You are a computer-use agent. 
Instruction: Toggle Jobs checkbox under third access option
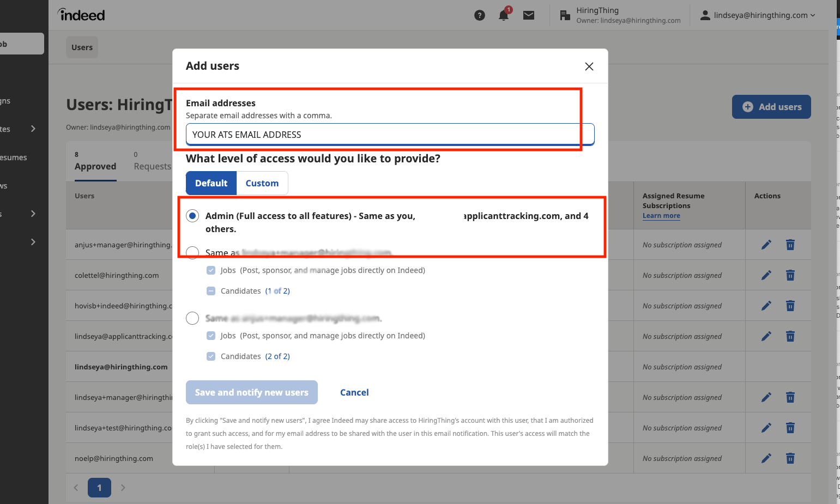coord(211,336)
